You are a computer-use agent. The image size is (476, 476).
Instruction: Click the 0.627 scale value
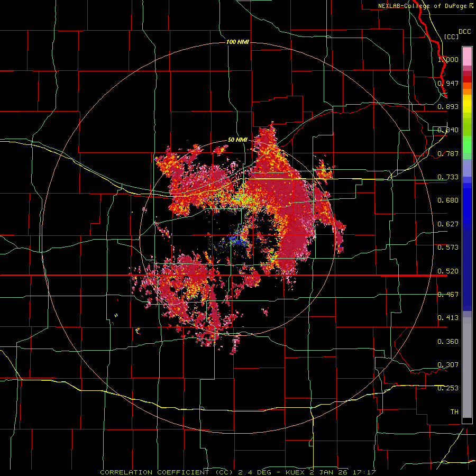[x=448, y=224]
